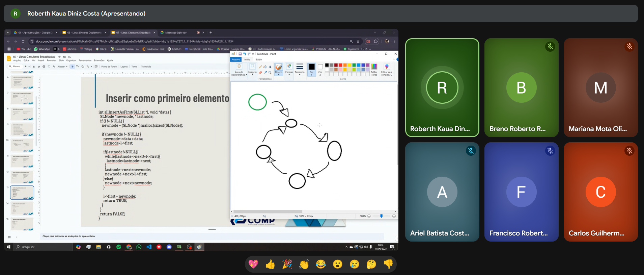Open Spotify from the Windows taskbar
The height and width of the screenshot is (275, 644).
point(119,247)
